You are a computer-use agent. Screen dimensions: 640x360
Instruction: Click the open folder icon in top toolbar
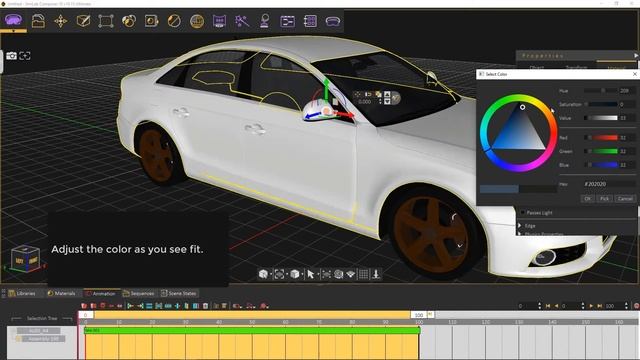[x=38, y=21]
